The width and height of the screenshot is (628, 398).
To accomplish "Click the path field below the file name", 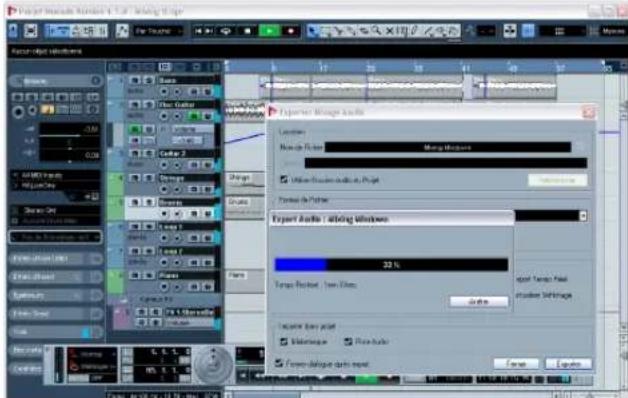I will [446, 163].
